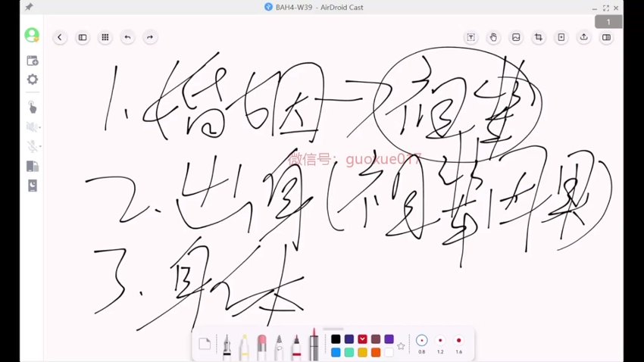Select the lasso pencil tool
Image resolution: width=644 pixels, height=362 pixels.
coord(280,347)
